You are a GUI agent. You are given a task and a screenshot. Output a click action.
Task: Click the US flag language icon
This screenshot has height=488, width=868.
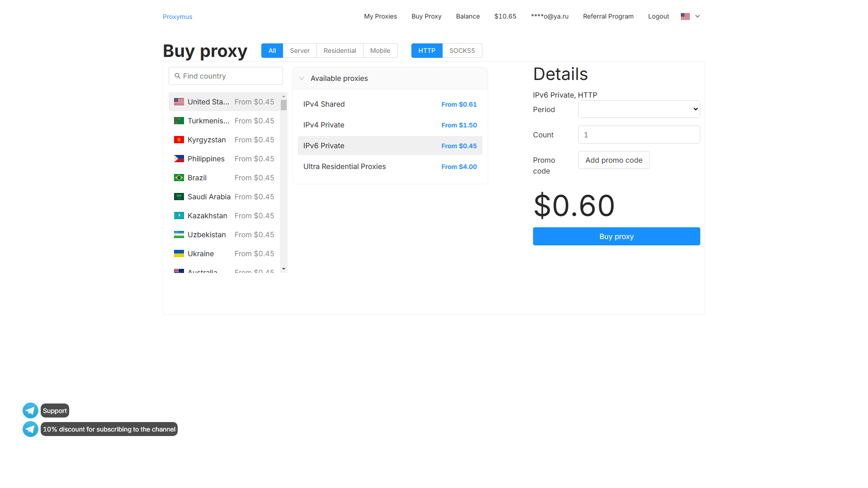[x=685, y=16]
